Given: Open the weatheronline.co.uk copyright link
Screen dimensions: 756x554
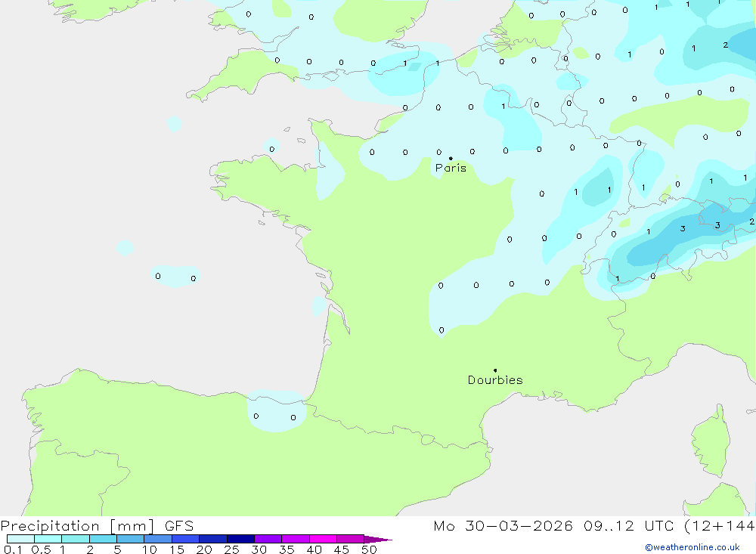Looking at the screenshot, I should pos(692,547).
